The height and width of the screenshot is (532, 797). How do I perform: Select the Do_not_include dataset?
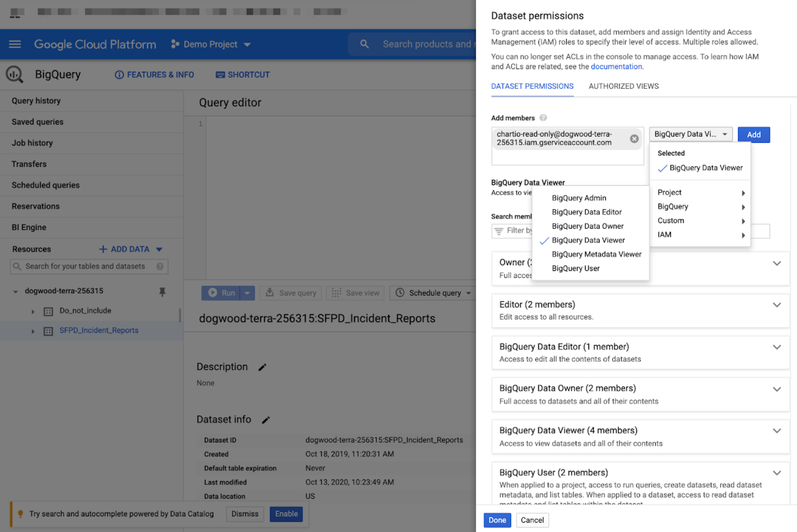tap(85, 310)
